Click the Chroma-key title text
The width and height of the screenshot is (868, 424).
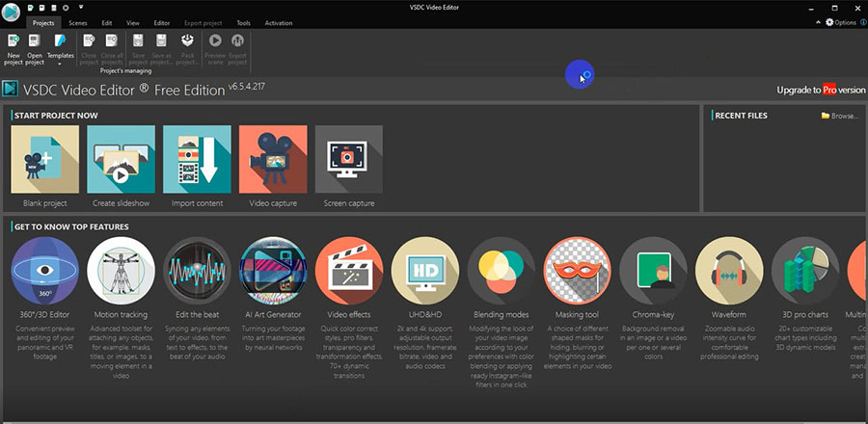coord(653,314)
